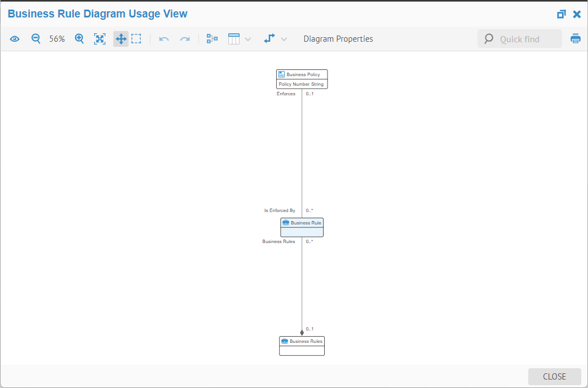
Task: Click the redo arrow icon
Action: (184, 39)
